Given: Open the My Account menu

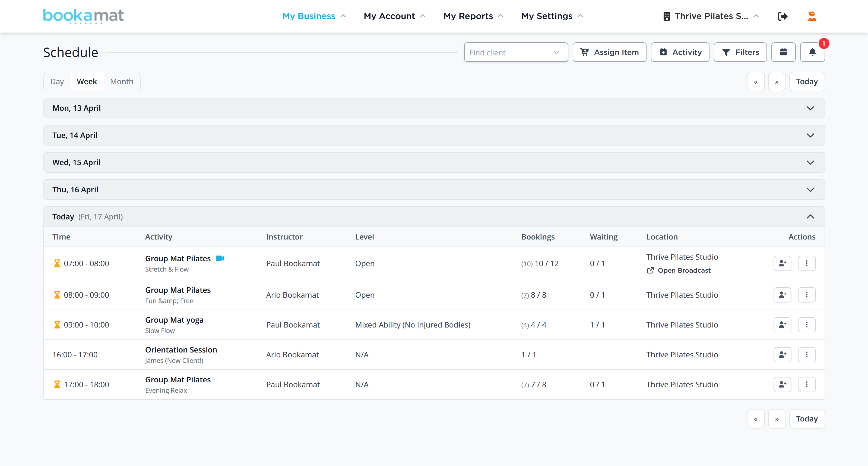Looking at the screenshot, I should click(395, 16).
